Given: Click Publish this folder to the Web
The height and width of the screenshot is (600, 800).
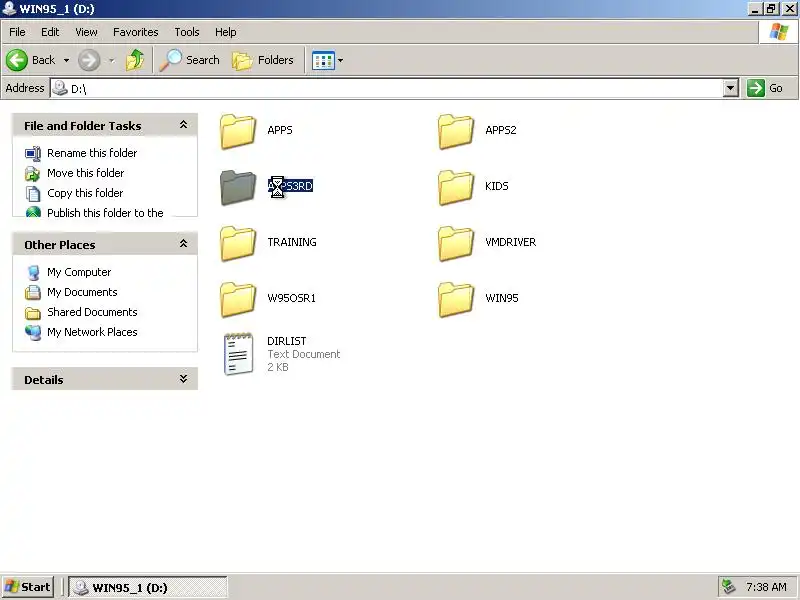Looking at the screenshot, I should (105, 212).
